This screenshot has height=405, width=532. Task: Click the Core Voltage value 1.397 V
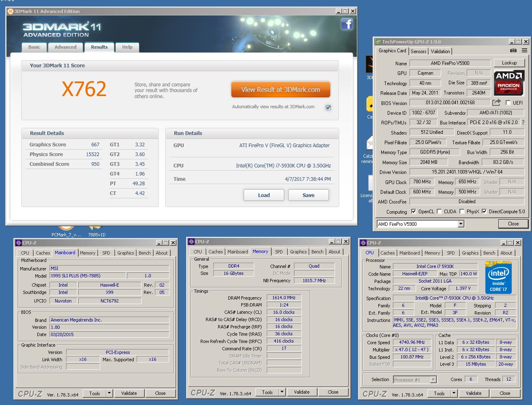[463, 288]
